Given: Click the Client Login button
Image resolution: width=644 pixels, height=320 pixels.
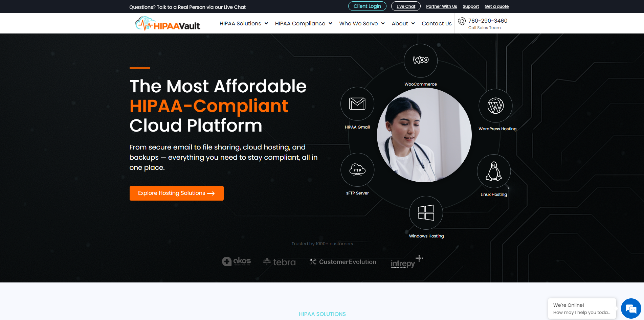Looking at the screenshot, I should [367, 6].
